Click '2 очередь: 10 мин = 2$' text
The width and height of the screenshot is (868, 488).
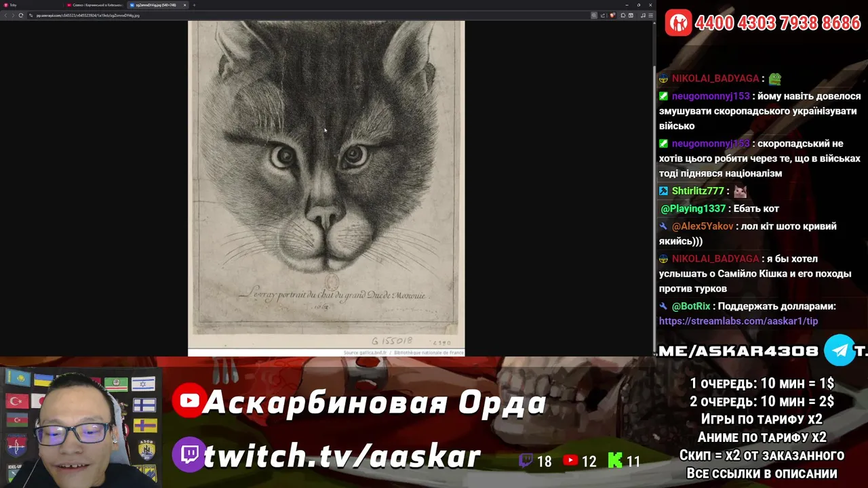[x=762, y=401]
